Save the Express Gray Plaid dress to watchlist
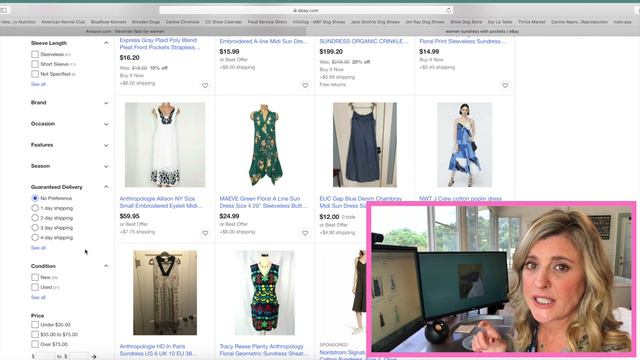The image size is (640, 360). (205, 85)
